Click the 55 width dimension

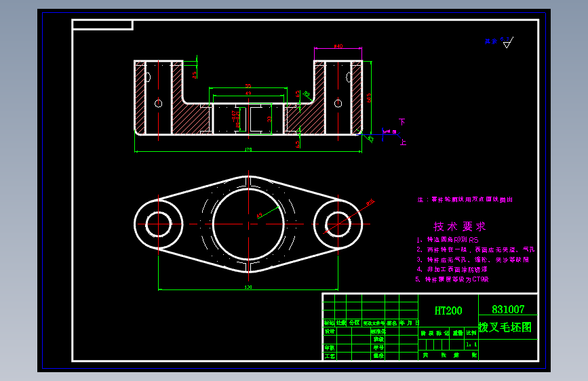[x=248, y=86]
